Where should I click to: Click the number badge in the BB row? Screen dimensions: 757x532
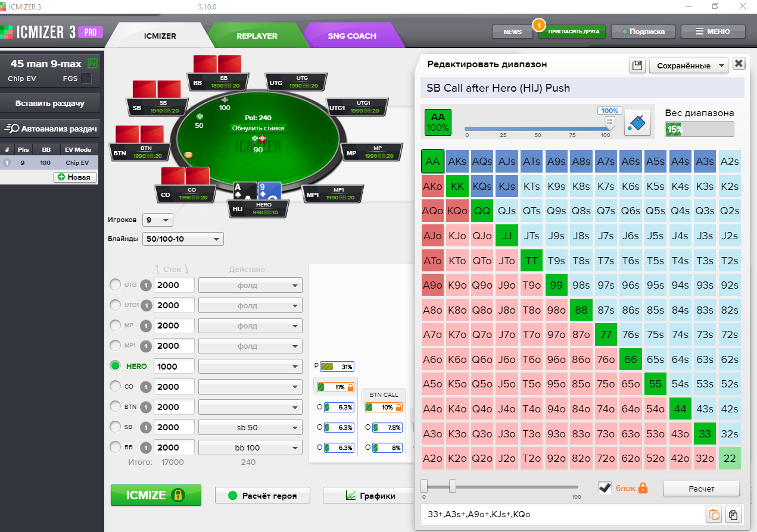(x=146, y=447)
